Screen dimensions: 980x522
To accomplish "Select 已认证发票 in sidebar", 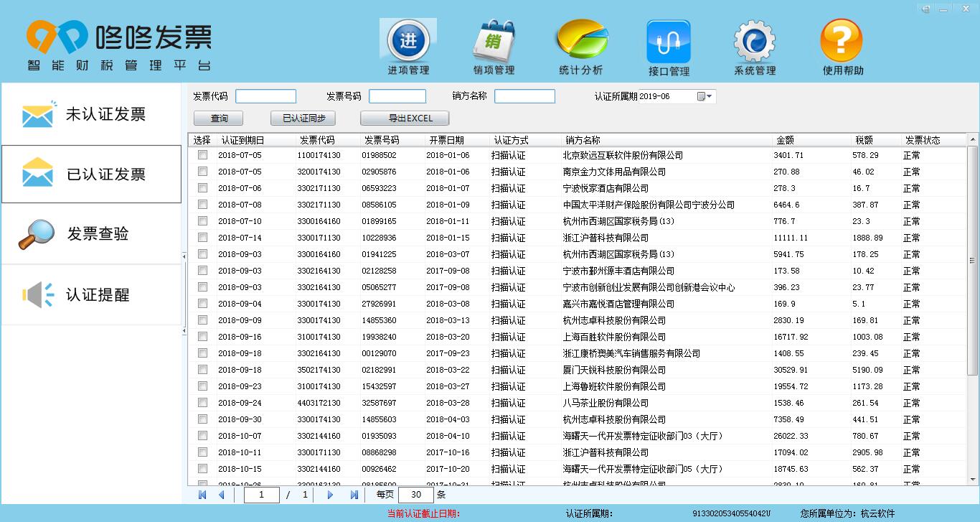I will [x=92, y=174].
